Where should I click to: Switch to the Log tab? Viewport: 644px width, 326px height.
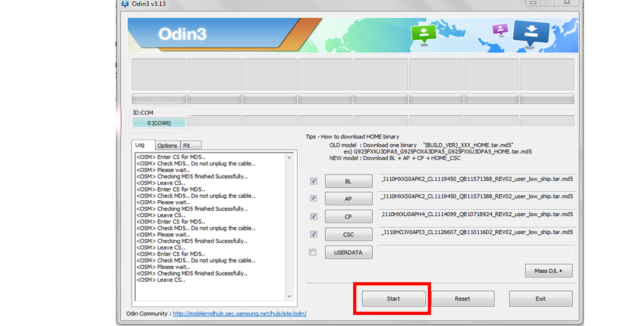pos(143,145)
